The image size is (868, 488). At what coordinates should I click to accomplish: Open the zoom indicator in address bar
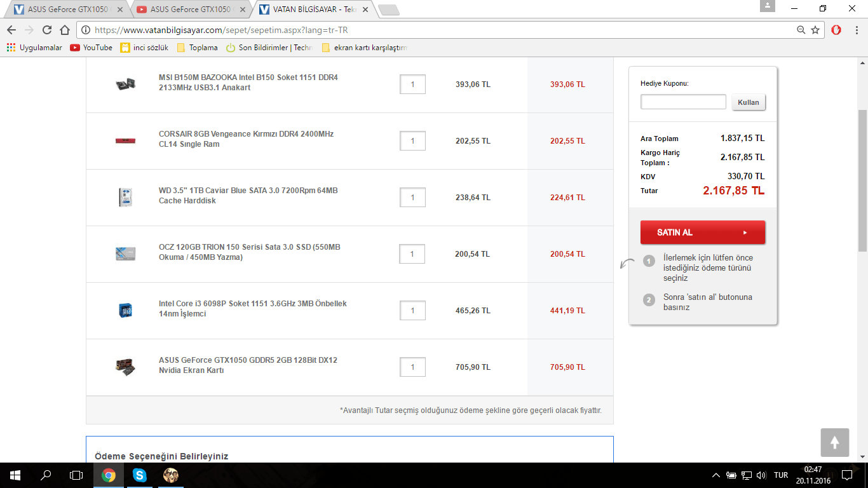[801, 30]
